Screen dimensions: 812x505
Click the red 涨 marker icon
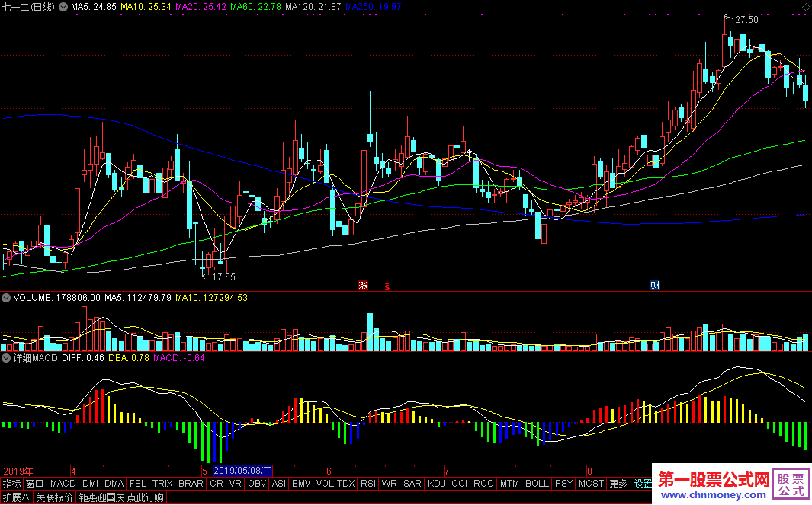click(x=363, y=285)
